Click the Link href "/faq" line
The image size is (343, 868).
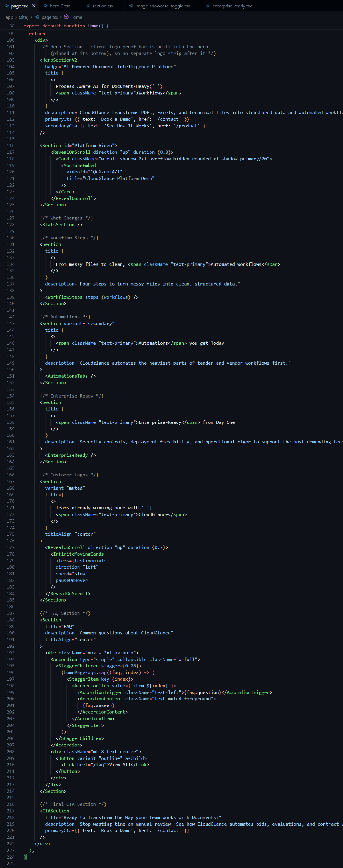click(x=105, y=764)
